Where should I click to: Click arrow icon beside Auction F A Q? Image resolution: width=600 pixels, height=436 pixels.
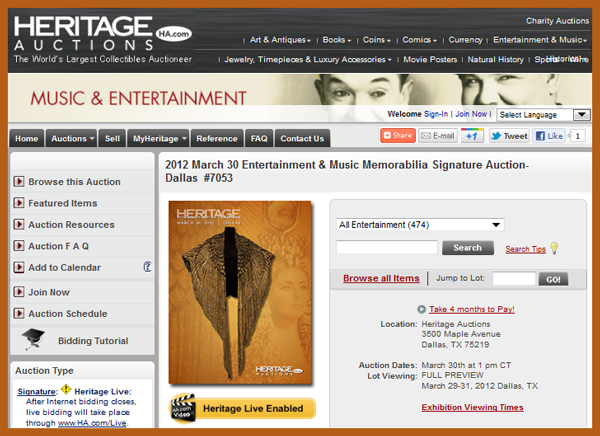coord(19,246)
